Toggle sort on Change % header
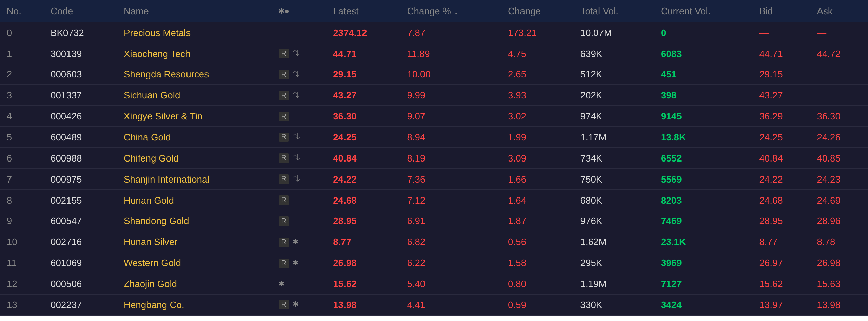This screenshot has height=321, width=868. pyautogui.click(x=432, y=11)
